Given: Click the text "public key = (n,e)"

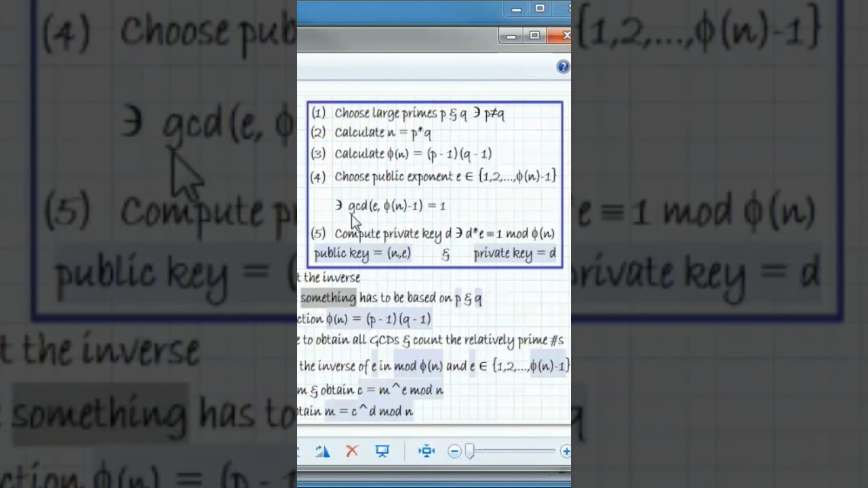Looking at the screenshot, I should point(362,253).
